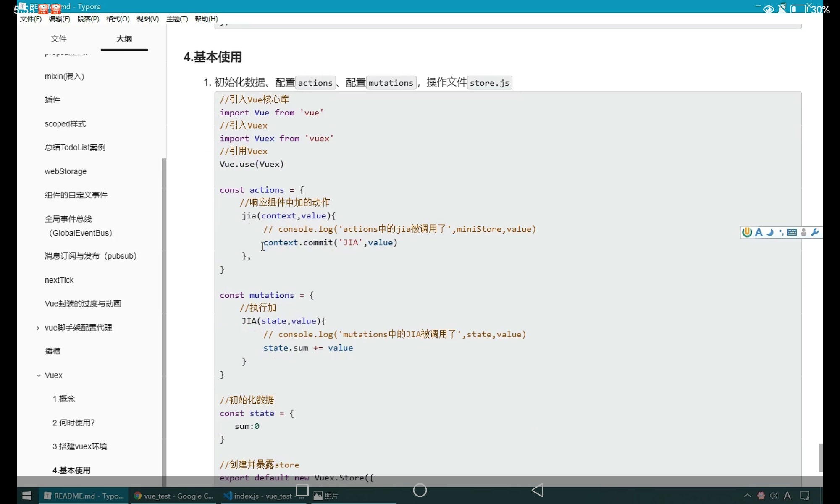Image resolution: width=840 pixels, height=504 pixels.
Task: Go to webStorage heading in outline
Action: pos(66,171)
